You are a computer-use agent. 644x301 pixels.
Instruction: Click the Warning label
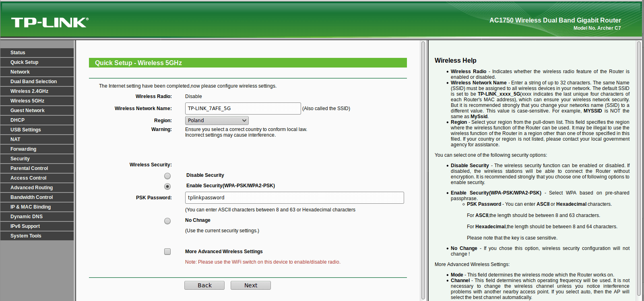pos(161,129)
